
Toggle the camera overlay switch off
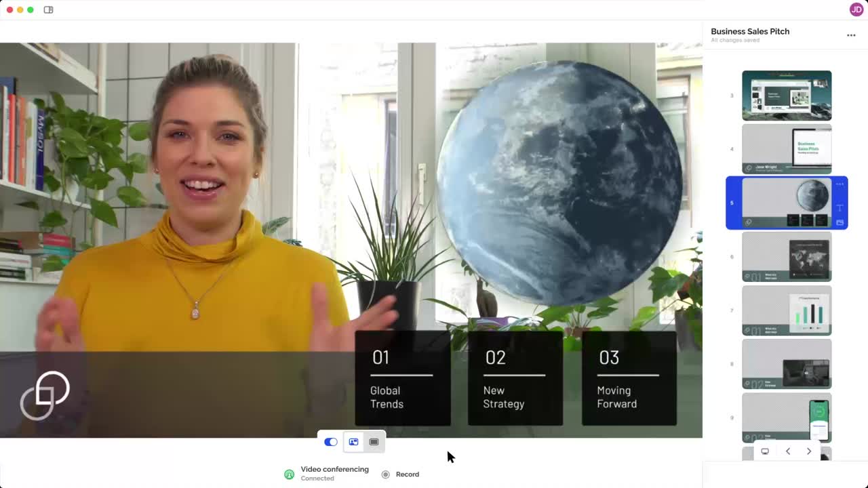tap(331, 442)
